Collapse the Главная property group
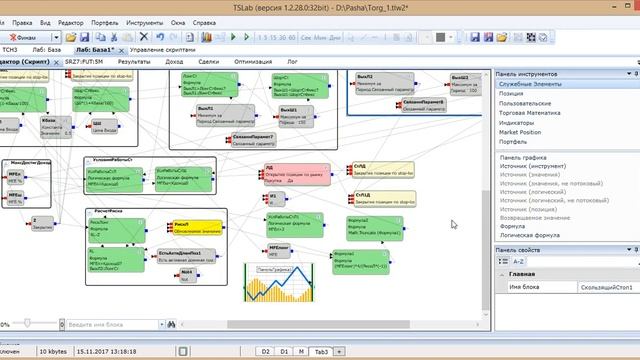 502,275
